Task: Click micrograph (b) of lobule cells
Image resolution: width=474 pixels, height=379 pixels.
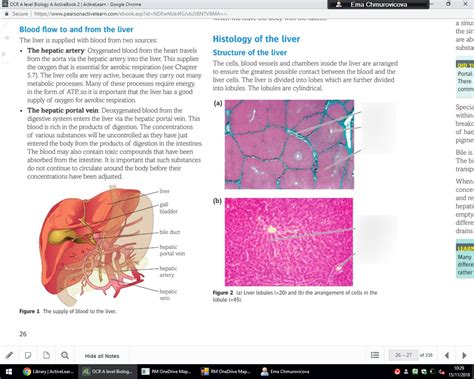Action: 289,242
